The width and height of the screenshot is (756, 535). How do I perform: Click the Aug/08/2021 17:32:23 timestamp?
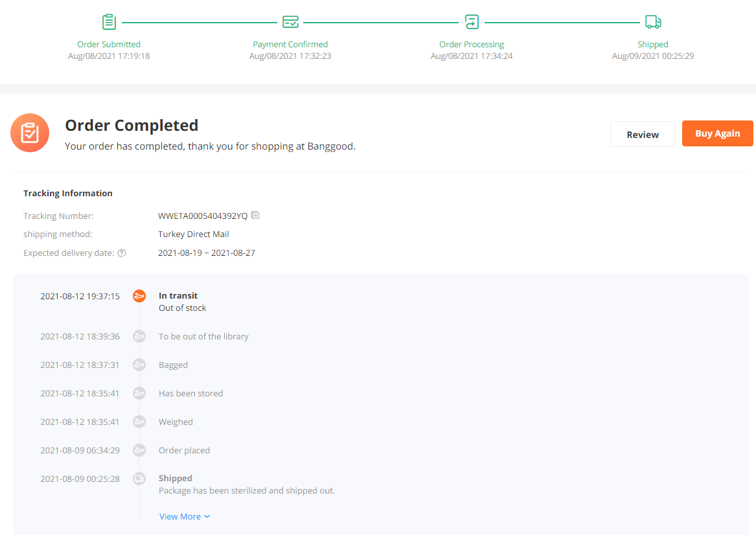[290, 56]
